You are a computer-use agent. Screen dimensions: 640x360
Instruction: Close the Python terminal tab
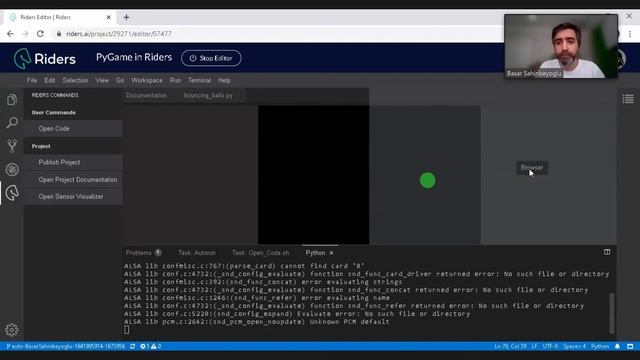(331, 253)
